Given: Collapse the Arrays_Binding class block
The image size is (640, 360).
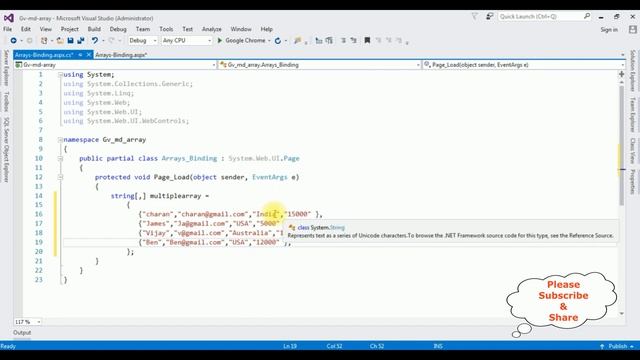Looking at the screenshot, I should 60,158.
